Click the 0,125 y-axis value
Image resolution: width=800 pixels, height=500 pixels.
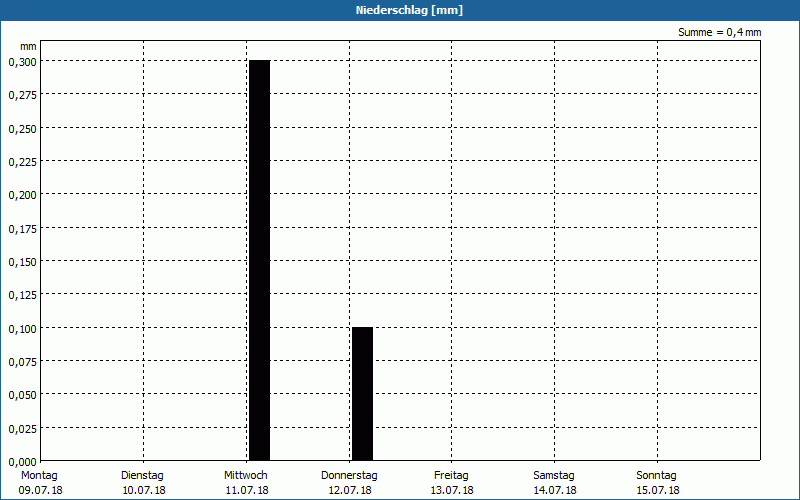coord(22,295)
